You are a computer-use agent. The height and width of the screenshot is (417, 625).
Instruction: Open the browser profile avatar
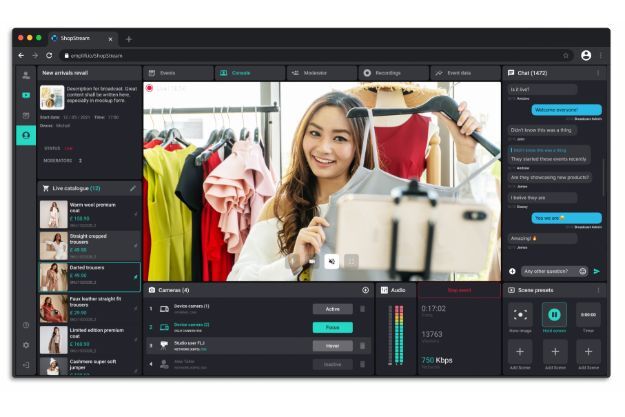(x=586, y=55)
